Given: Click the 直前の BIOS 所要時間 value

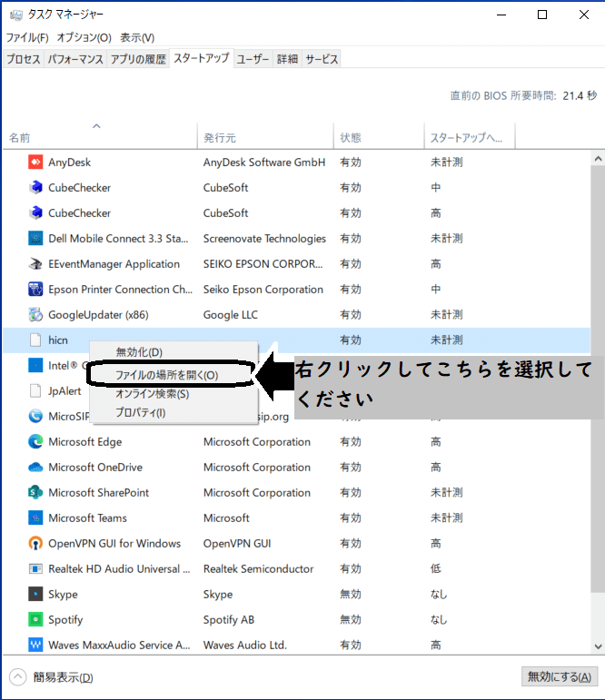Looking at the screenshot, I should point(580,95).
